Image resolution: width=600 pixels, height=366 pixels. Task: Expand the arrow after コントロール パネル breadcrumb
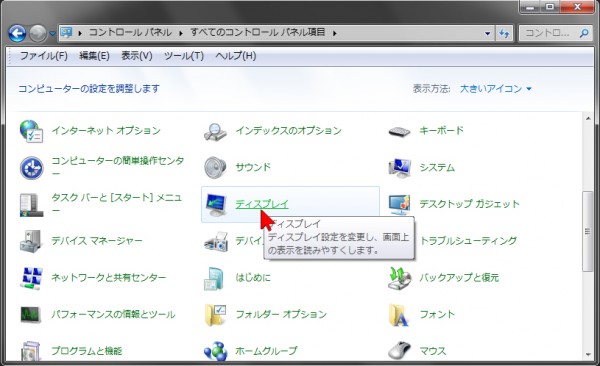pos(181,33)
